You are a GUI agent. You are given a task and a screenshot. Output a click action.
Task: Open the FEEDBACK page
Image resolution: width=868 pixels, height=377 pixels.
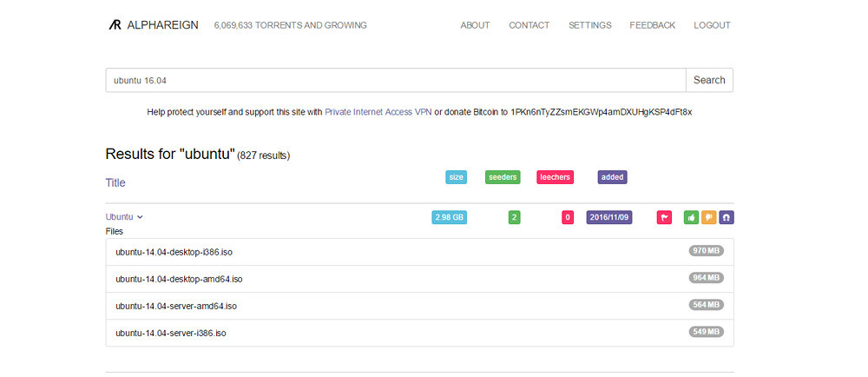click(652, 25)
